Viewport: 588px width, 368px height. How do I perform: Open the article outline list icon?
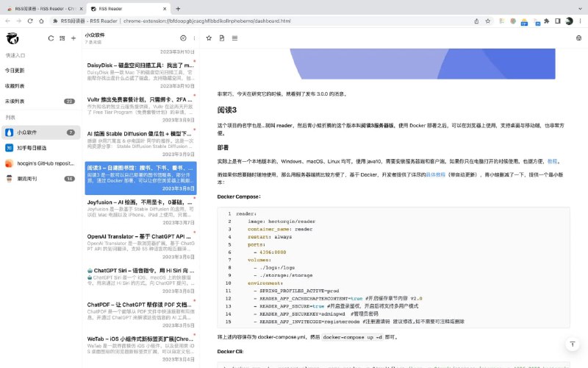(x=234, y=38)
